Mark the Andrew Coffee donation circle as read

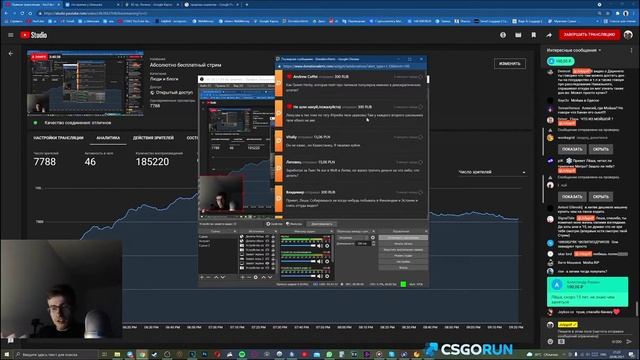coord(420,77)
